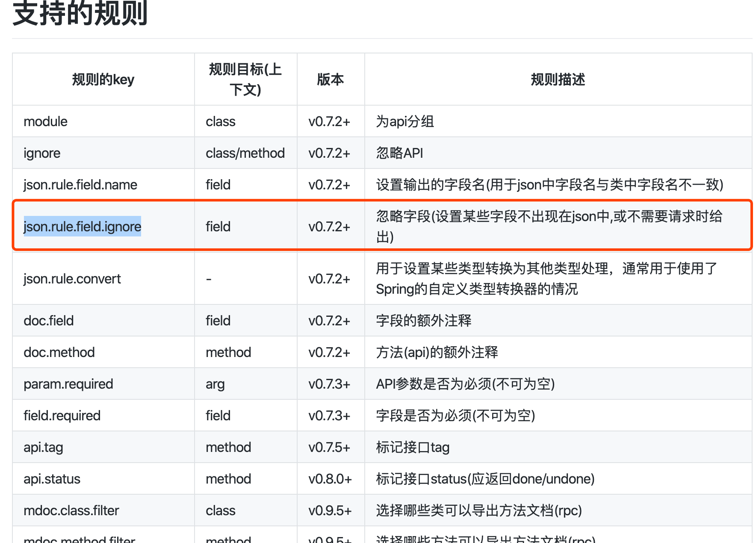The width and height of the screenshot is (756, 543).
Task: Click the ignore rule key cell
Action: 41,153
